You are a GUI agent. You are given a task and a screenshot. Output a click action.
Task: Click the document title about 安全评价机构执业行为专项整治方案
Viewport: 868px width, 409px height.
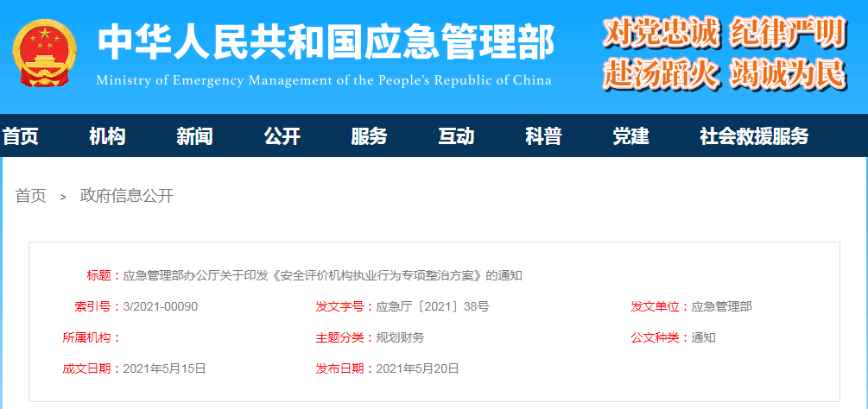(322, 276)
